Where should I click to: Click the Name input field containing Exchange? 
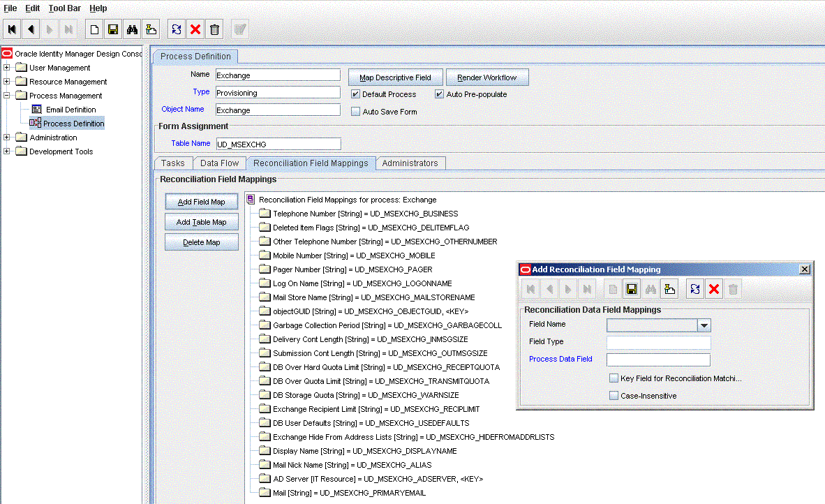[x=278, y=75]
